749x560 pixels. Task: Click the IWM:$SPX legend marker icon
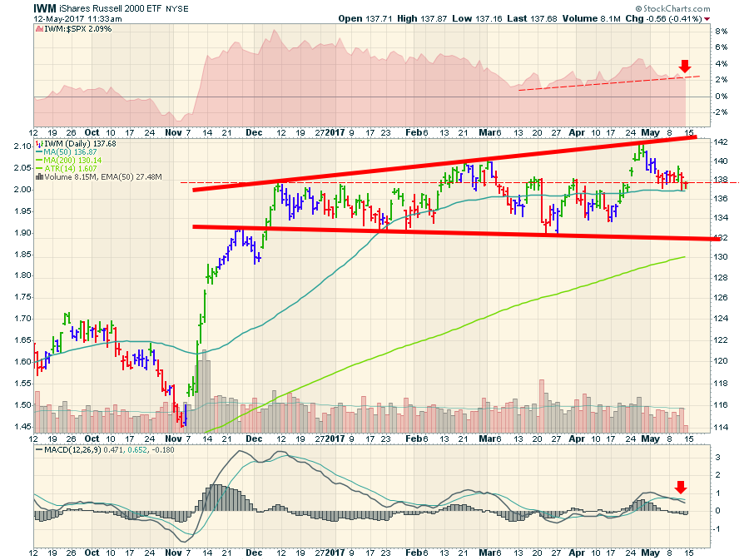click(37, 29)
